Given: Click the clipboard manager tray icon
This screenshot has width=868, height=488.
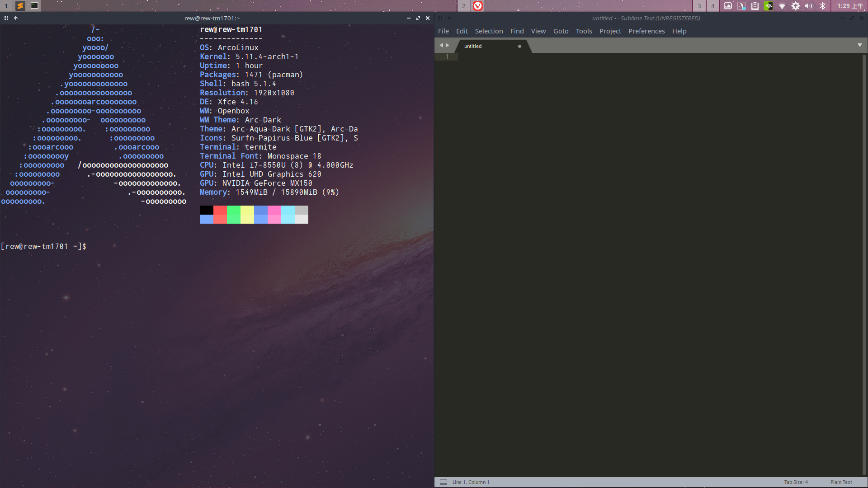Looking at the screenshot, I should tap(755, 6).
